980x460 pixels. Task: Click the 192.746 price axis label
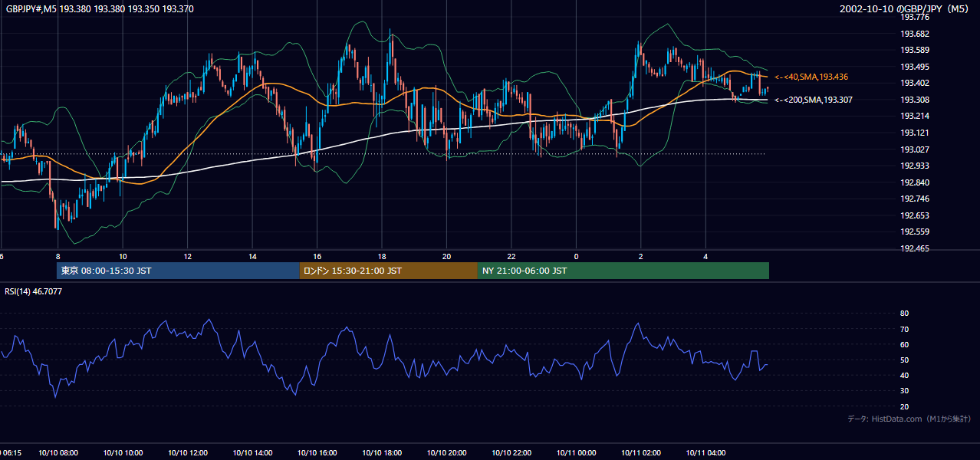pos(915,199)
